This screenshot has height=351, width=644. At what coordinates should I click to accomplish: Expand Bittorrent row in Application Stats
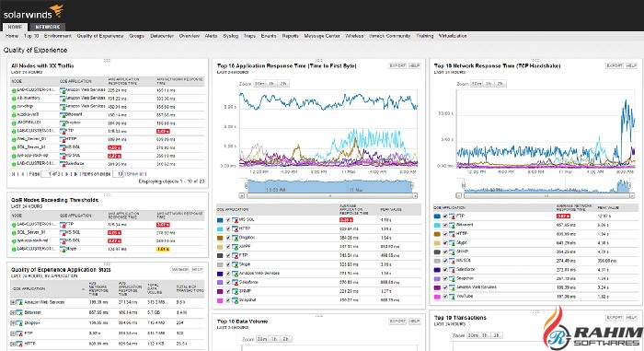pyautogui.click(x=13, y=312)
